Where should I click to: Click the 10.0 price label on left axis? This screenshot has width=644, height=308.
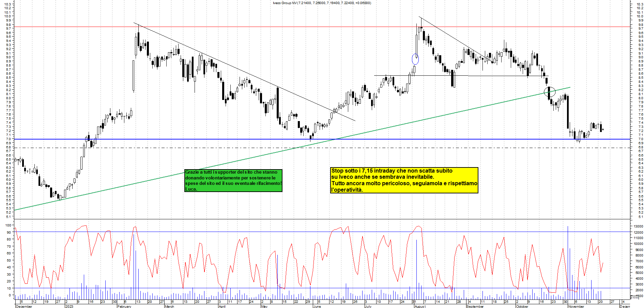(x=8, y=16)
